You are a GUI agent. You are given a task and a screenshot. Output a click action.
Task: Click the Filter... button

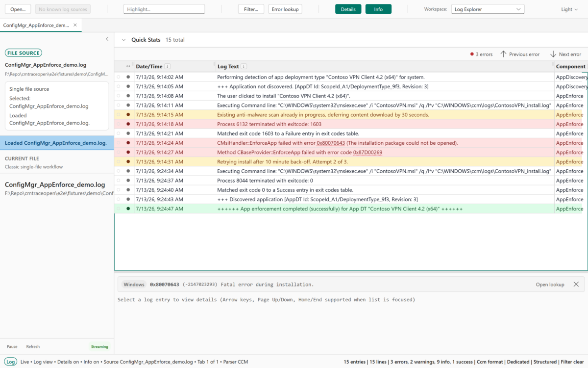[x=251, y=9]
